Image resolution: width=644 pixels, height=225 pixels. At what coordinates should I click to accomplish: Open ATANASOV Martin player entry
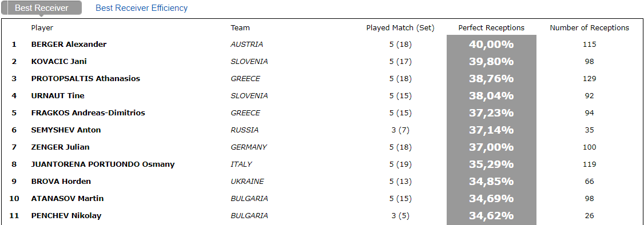coord(67,198)
